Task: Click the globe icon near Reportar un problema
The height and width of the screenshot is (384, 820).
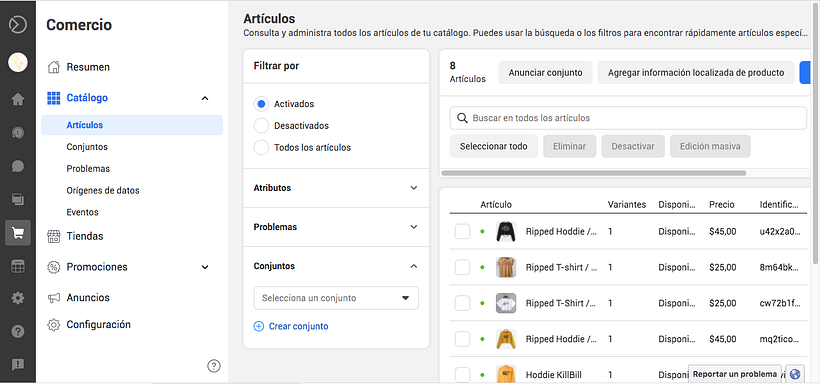Action: click(795, 374)
